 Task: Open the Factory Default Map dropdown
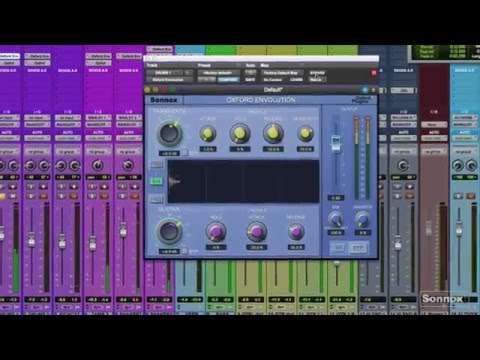coord(282,73)
